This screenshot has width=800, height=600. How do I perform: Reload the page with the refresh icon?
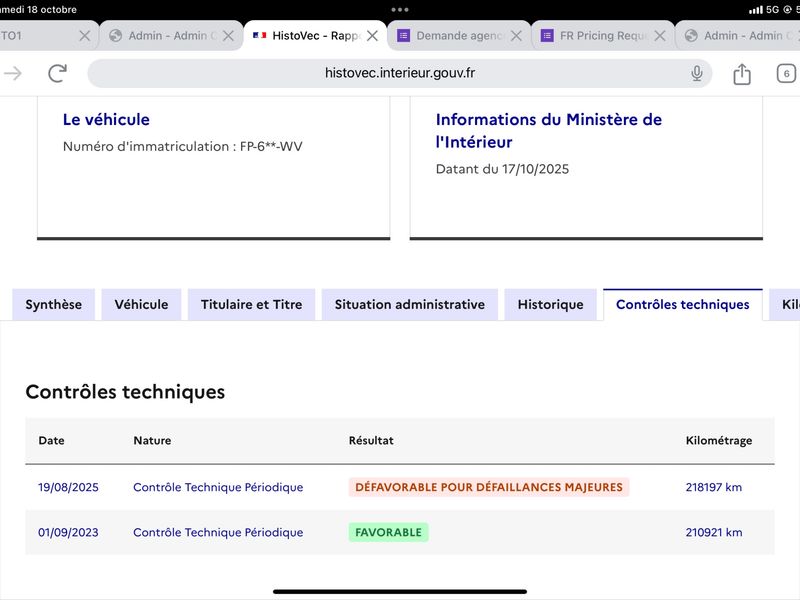57,73
